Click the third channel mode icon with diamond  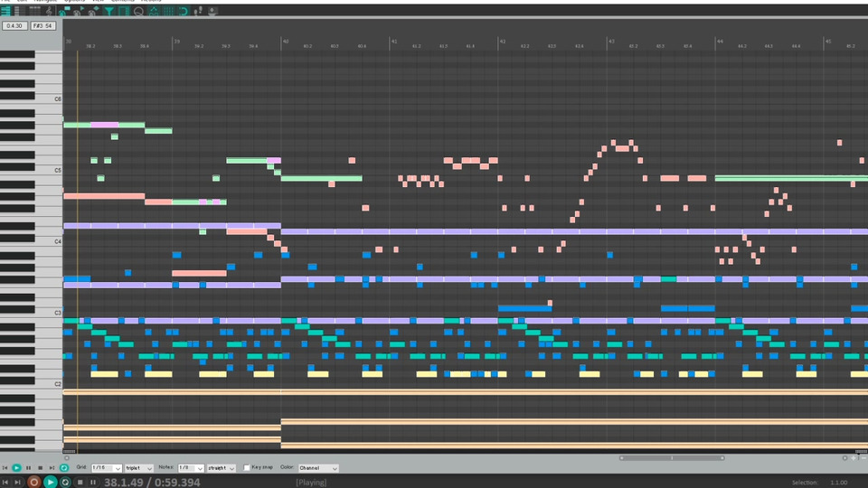point(93,11)
